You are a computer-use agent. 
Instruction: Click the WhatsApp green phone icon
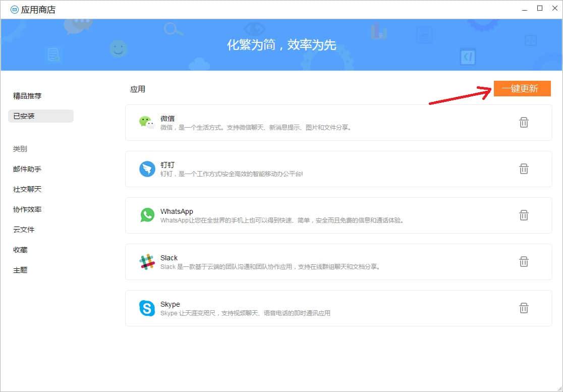tap(147, 215)
